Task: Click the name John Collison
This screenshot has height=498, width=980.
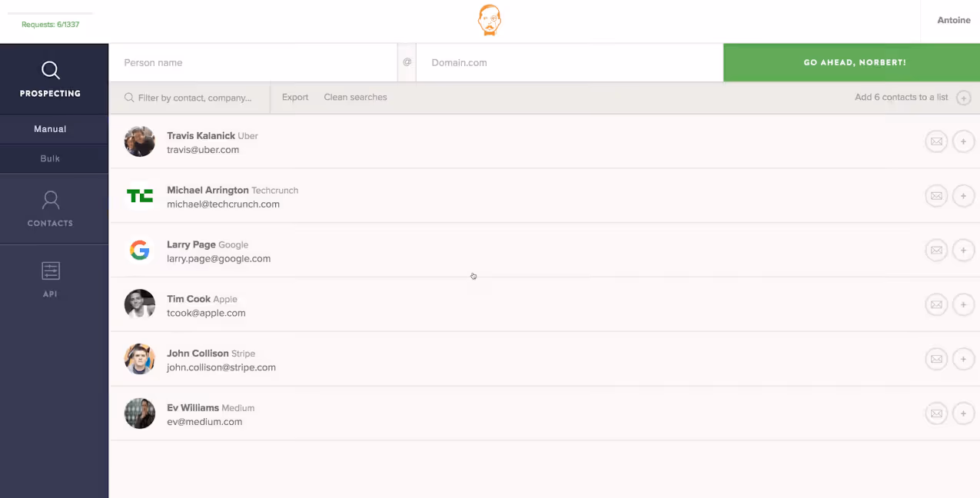Action: click(198, 354)
